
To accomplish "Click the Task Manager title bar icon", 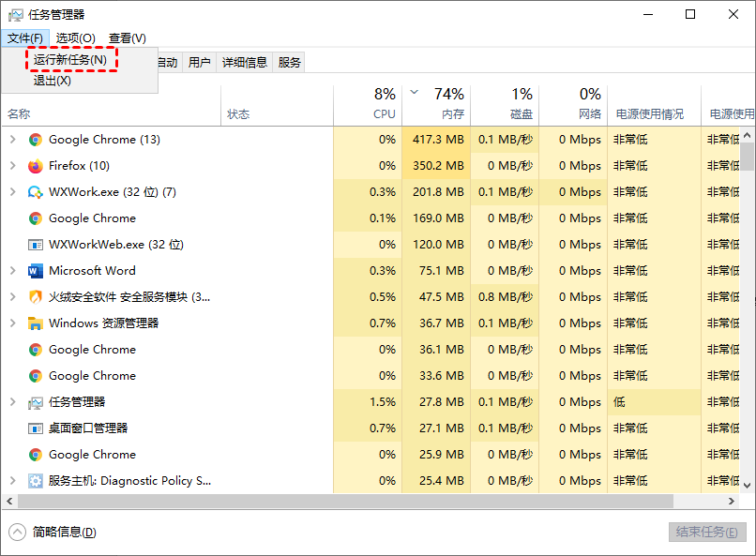I will (x=15, y=15).
